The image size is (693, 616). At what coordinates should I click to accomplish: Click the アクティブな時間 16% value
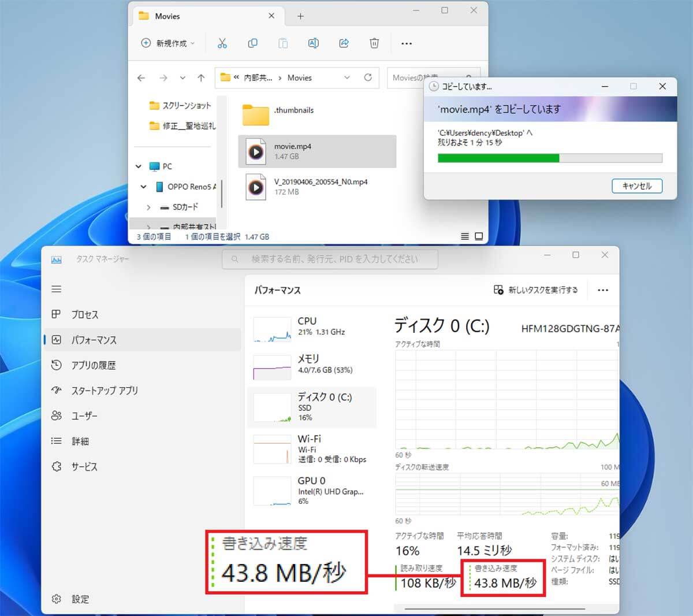click(407, 551)
